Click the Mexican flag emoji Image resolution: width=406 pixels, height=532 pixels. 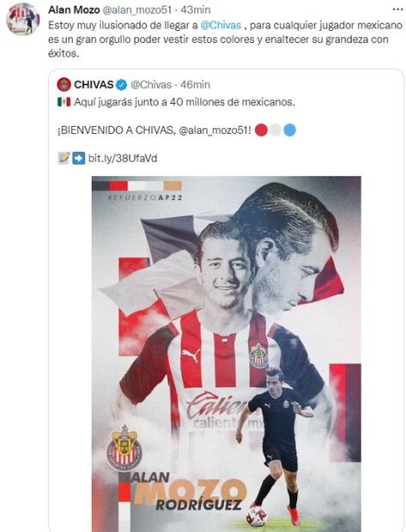(x=64, y=102)
